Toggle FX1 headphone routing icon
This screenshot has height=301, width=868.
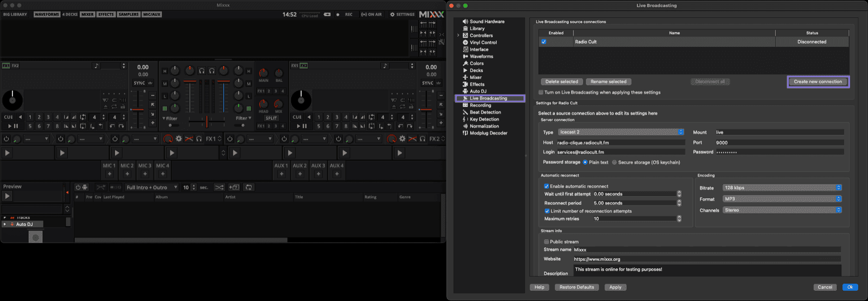click(x=199, y=139)
